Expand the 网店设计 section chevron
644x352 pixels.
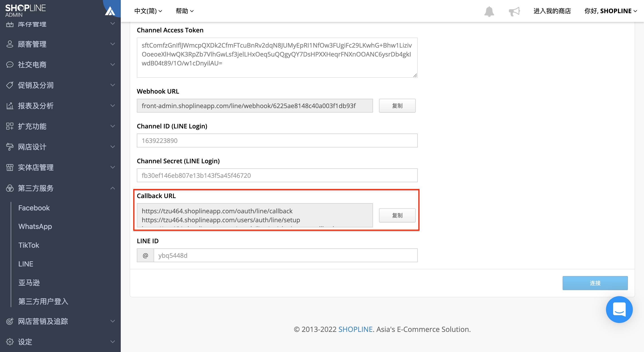[x=113, y=147]
